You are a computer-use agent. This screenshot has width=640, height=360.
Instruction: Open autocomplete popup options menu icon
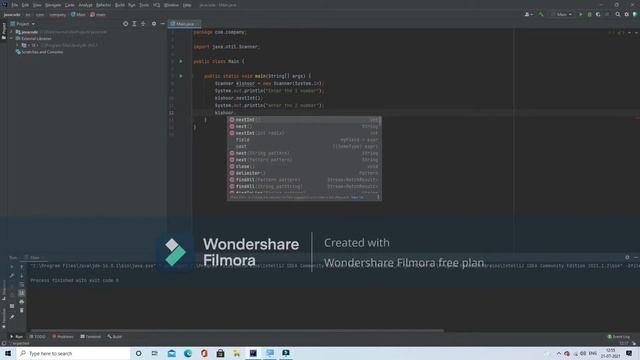378,197
